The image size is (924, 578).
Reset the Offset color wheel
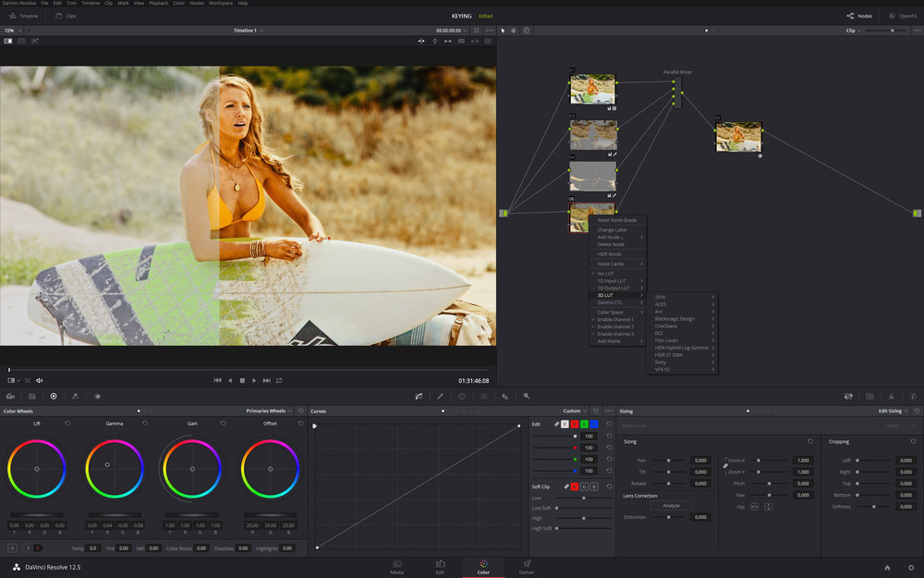pos(300,424)
